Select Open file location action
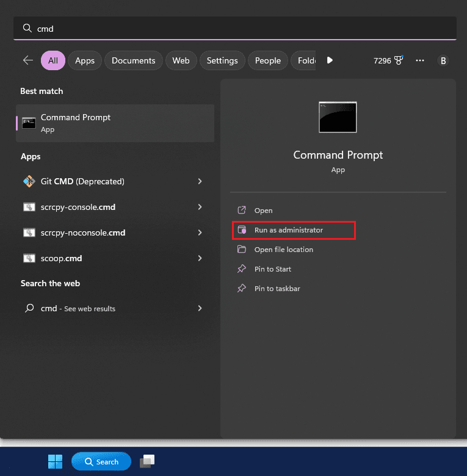Image resolution: width=467 pixels, height=476 pixels. click(283, 250)
